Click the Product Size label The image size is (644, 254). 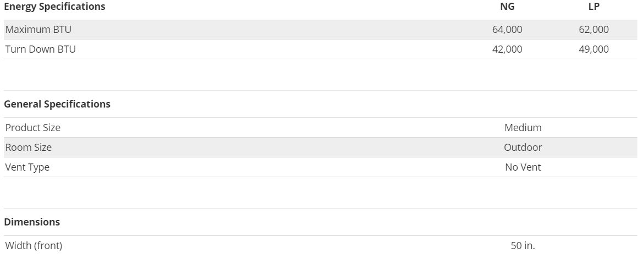[33, 128]
